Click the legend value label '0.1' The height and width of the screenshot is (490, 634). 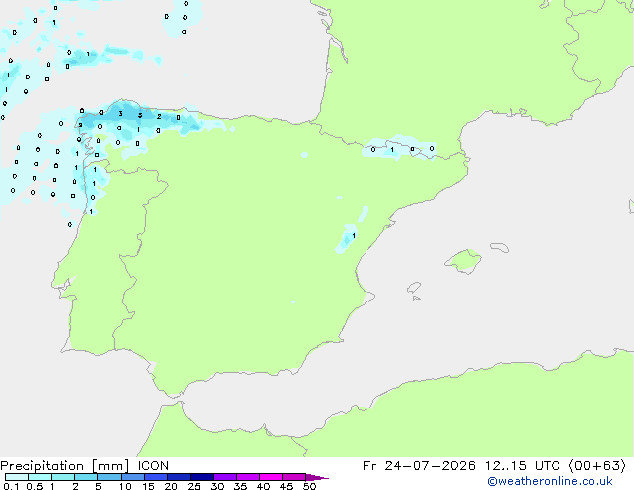11,486
